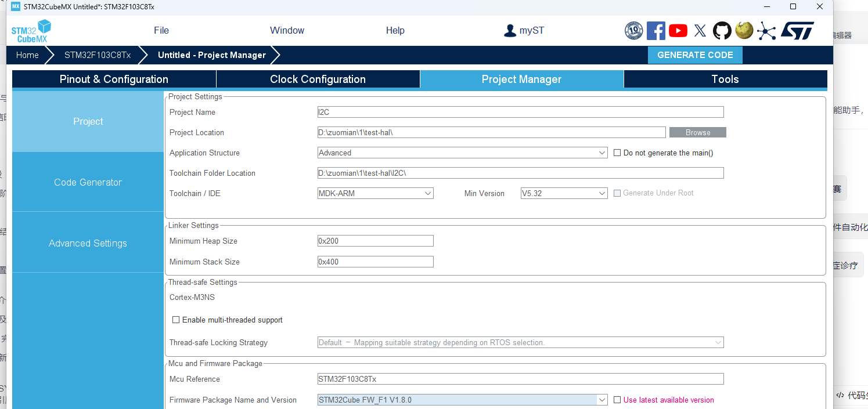
Task: Click Untitled - Project Manager breadcrumb
Action: (212, 55)
